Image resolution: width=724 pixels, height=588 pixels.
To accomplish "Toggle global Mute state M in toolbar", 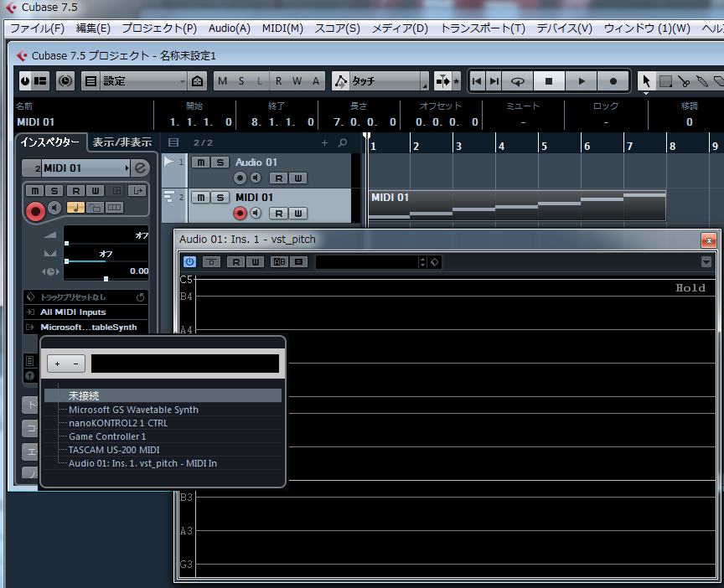I will 223,81.
